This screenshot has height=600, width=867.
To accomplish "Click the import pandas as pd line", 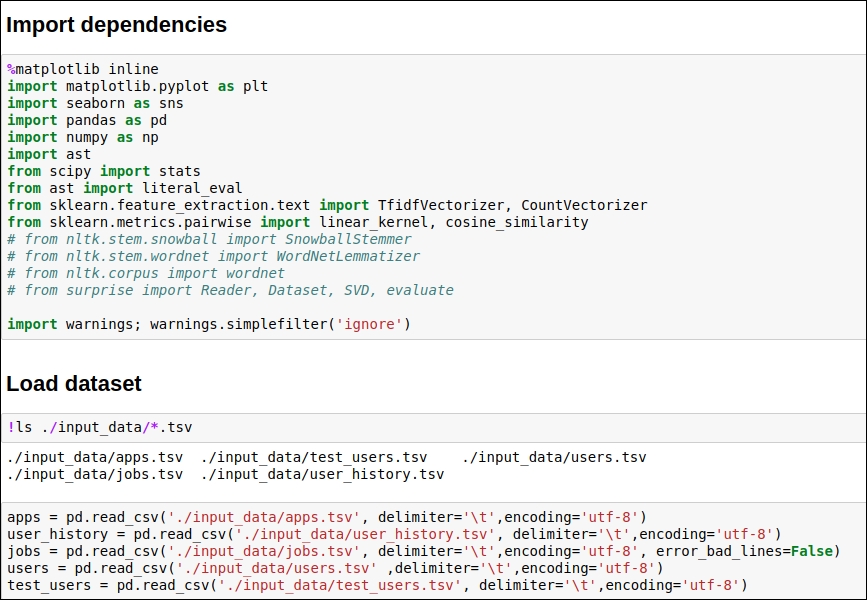I will pyautogui.click(x=87, y=121).
